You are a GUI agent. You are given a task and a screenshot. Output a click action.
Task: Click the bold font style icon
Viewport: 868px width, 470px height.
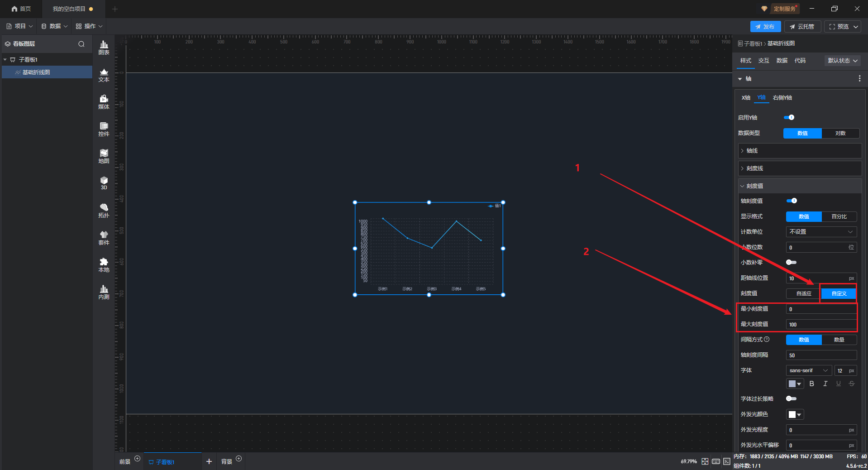coord(811,384)
